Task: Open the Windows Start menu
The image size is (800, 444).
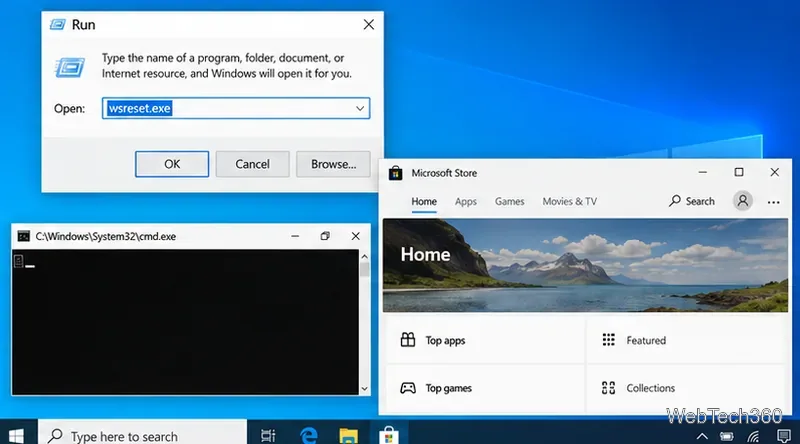Action: tap(16, 435)
